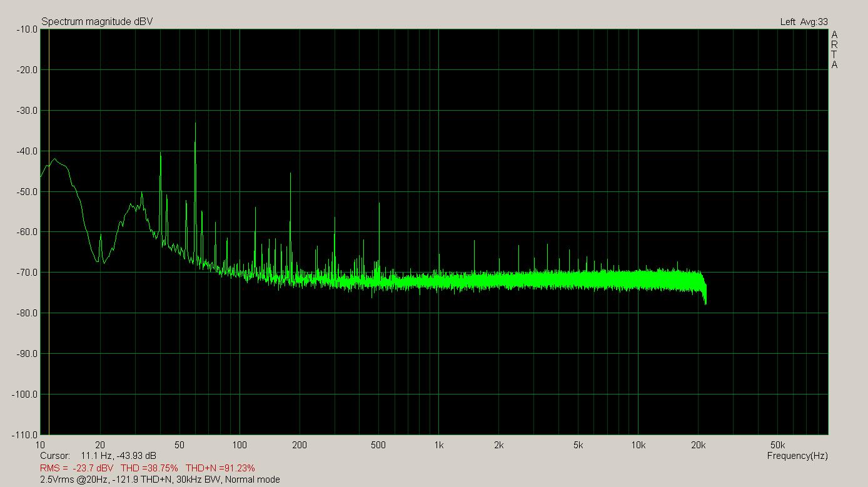Screen dimensions: 868x487
Task: Click the '-40.0' y-axis label
Action: tap(26, 151)
